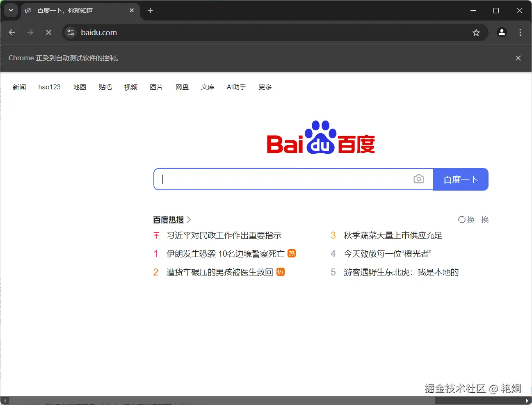Minimize the Chrome window
Screen dimensions: 532x405
tap(473, 10)
